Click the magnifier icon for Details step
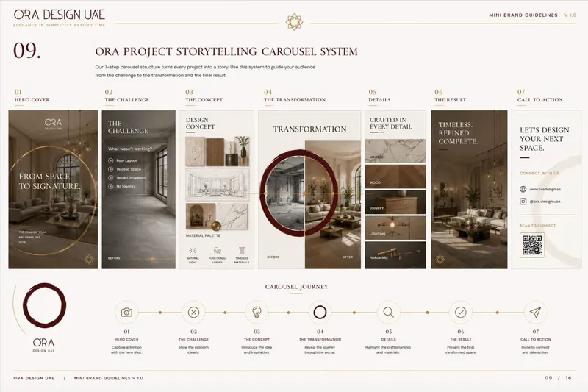The height and width of the screenshot is (392, 588). coord(389,312)
